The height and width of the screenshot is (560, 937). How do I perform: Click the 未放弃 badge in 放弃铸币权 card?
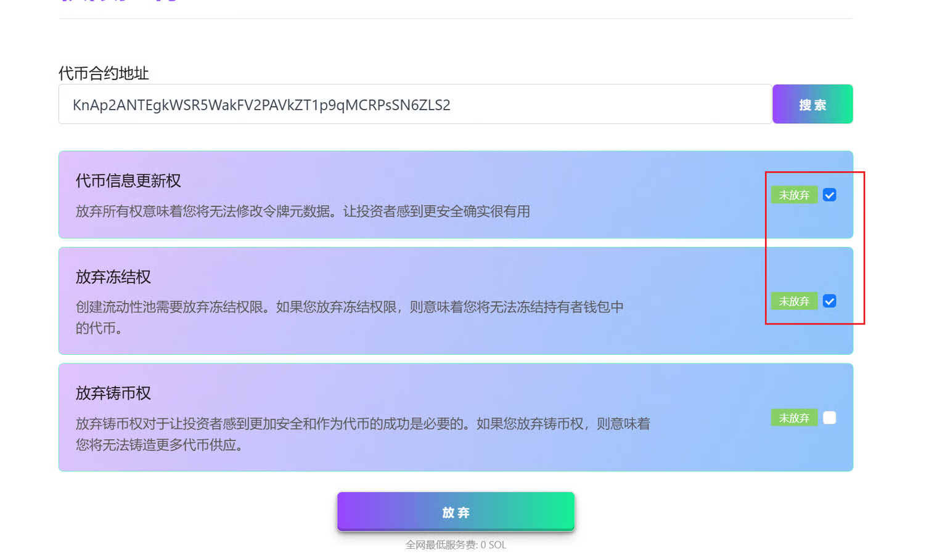pyautogui.click(x=794, y=418)
